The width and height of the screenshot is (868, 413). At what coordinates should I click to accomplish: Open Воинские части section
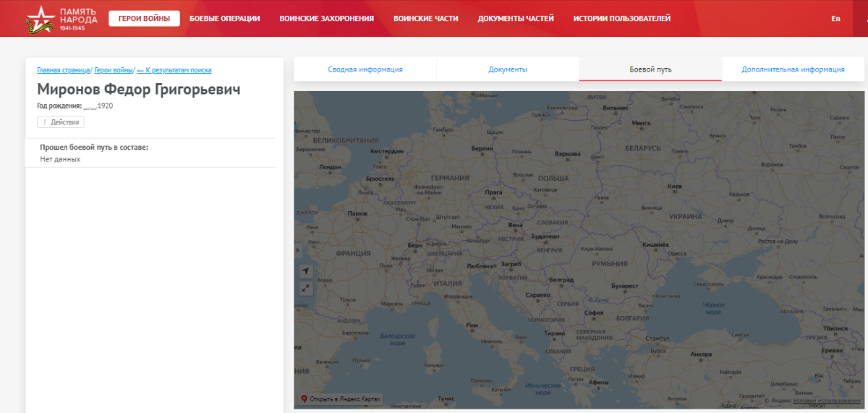click(x=426, y=18)
